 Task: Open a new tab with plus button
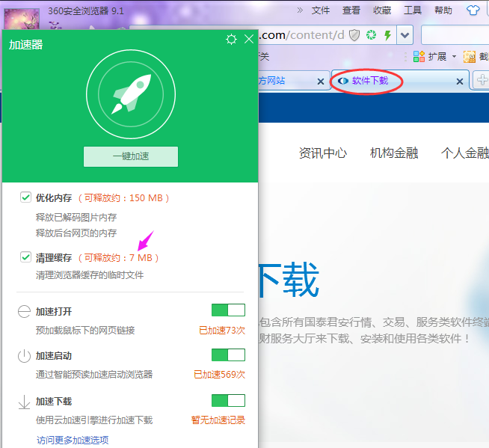(x=482, y=80)
